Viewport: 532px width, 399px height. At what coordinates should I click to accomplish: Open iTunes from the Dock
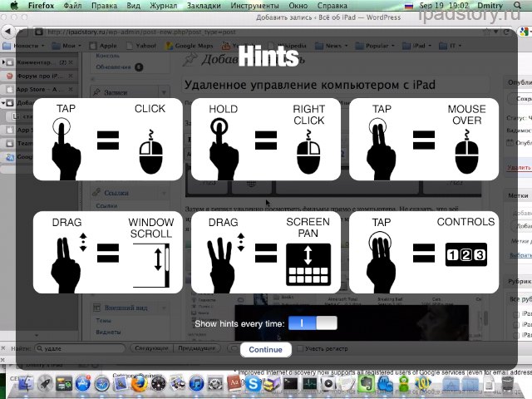point(196,384)
